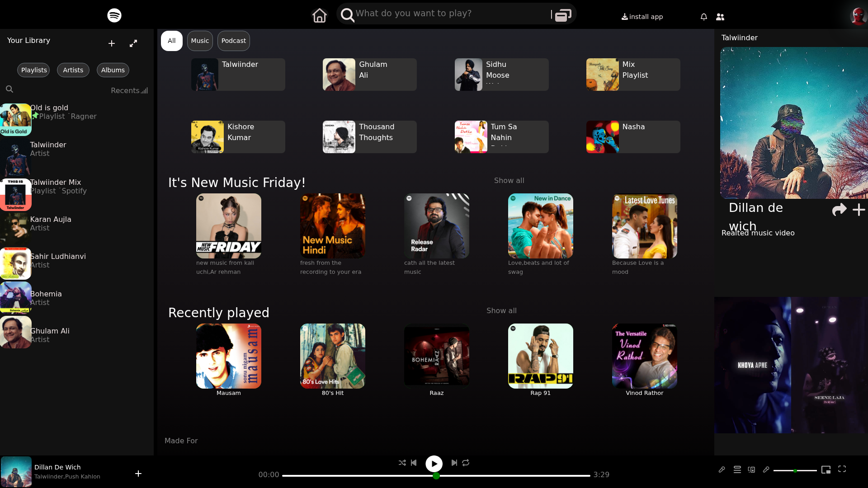Click the search magnifier icon in top bar
868x488 pixels.
(347, 15)
